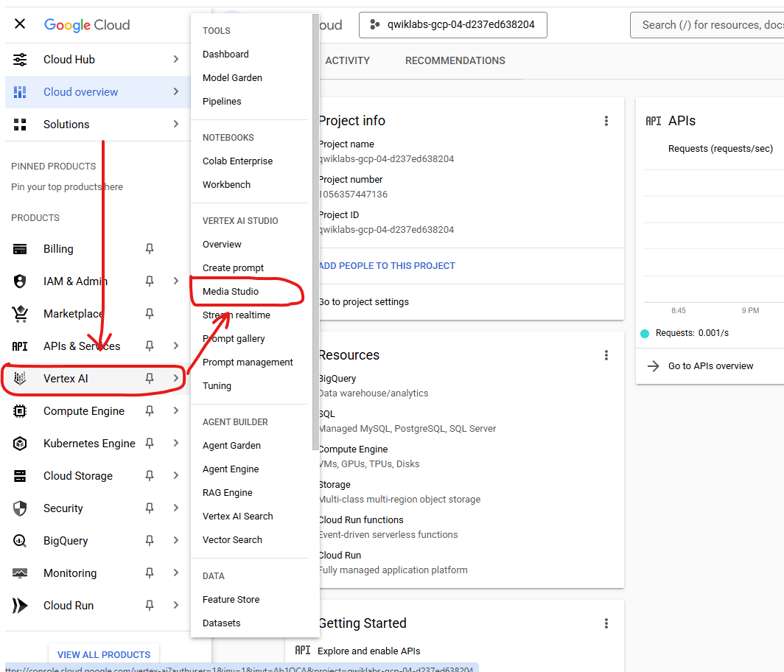784x672 pixels.
Task: Pin BigQuery to pinned products
Action: click(x=150, y=541)
